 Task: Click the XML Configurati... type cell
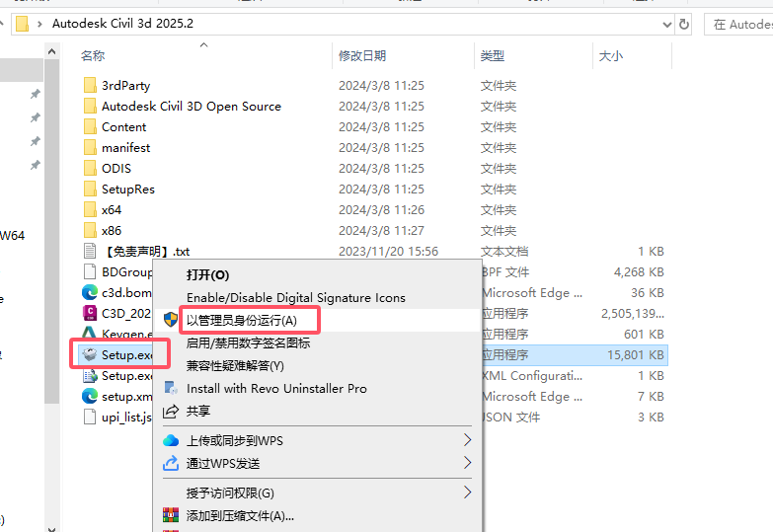(532, 375)
